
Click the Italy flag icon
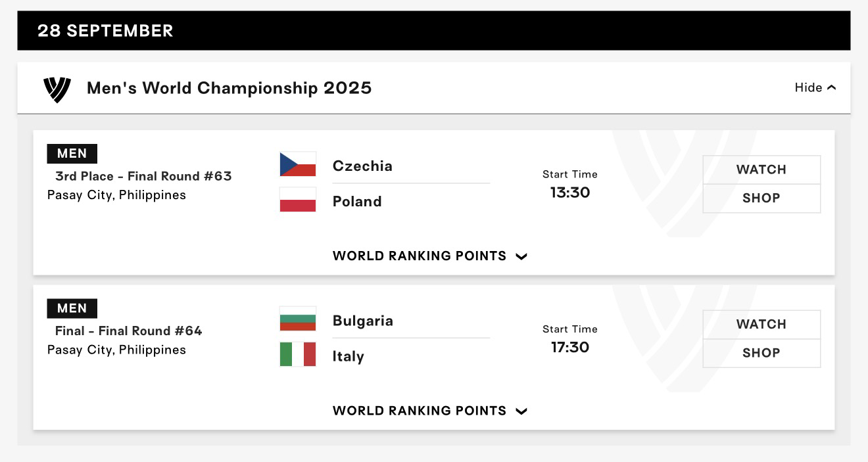coord(298,354)
